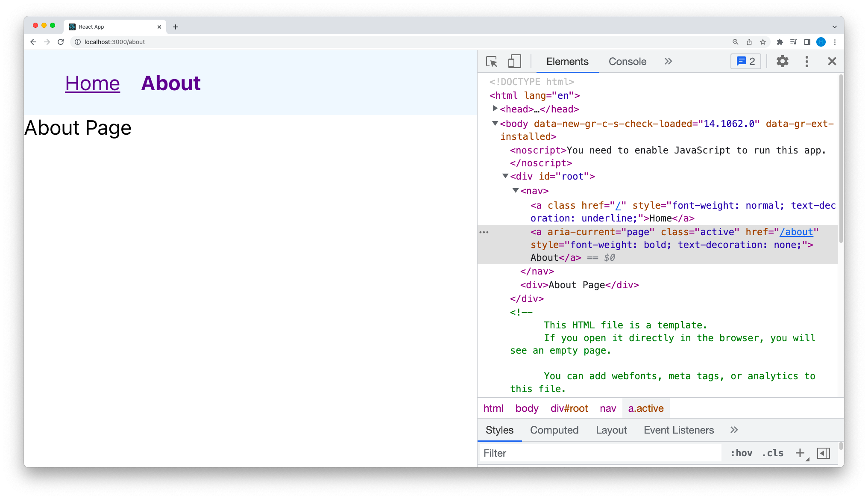Show more DevTools tabs chevron

click(668, 62)
